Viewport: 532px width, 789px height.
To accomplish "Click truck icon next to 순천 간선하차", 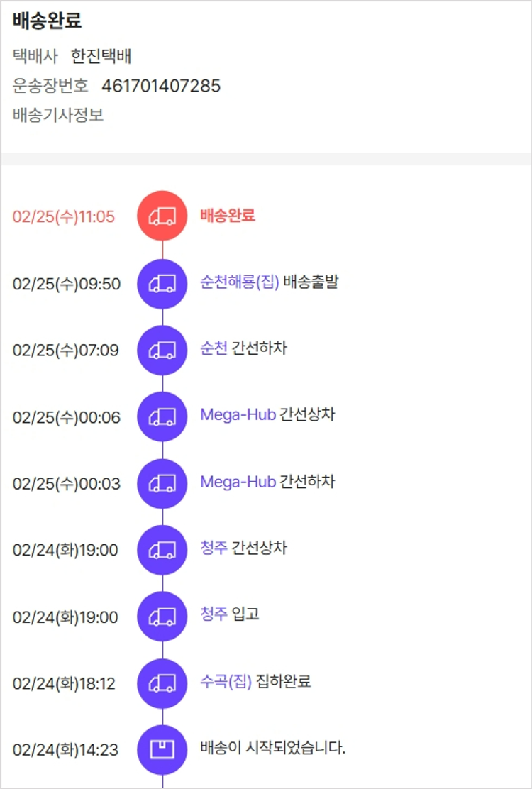I will [162, 350].
